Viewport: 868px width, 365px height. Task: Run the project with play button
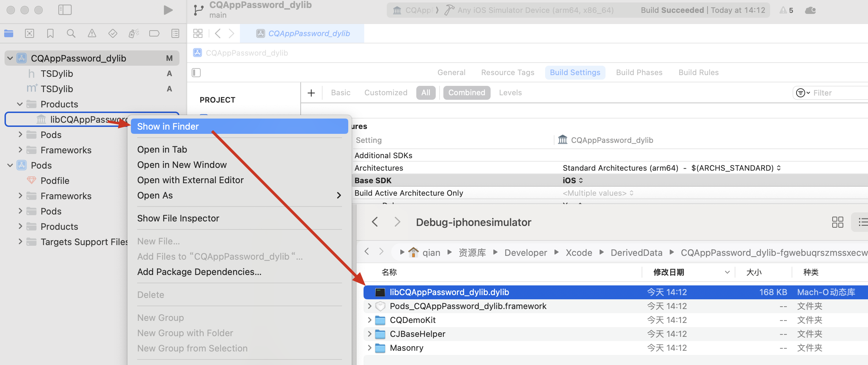168,10
